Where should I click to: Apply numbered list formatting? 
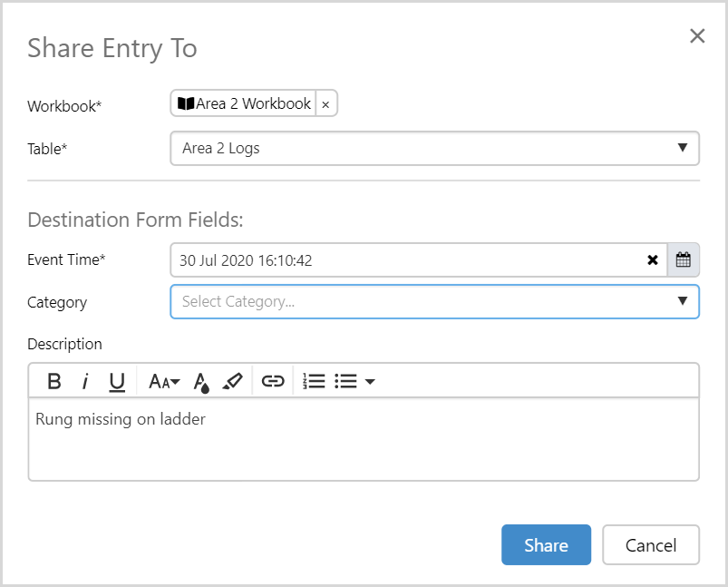click(x=314, y=381)
